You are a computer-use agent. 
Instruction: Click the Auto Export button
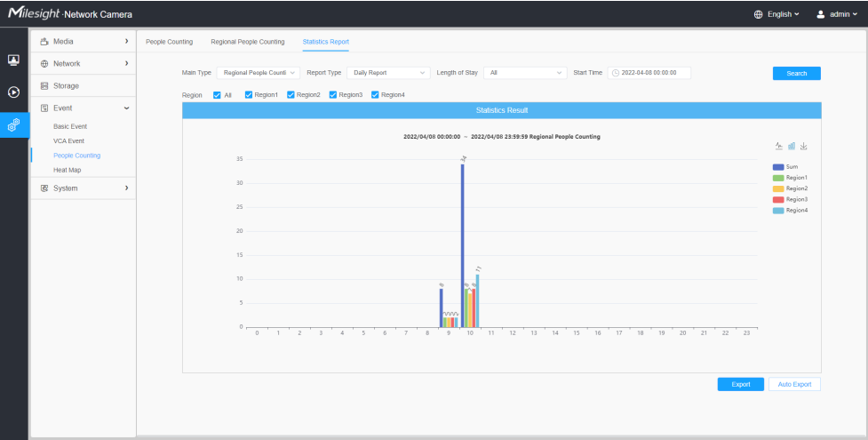click(x=794, y=384)
